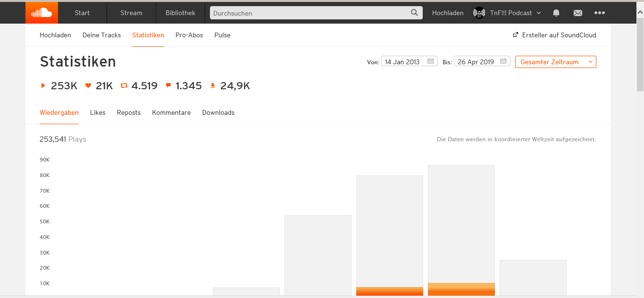Screen dimensions: 644x298
Task: Open Bibliothek in top navigation
Action: 180,13
